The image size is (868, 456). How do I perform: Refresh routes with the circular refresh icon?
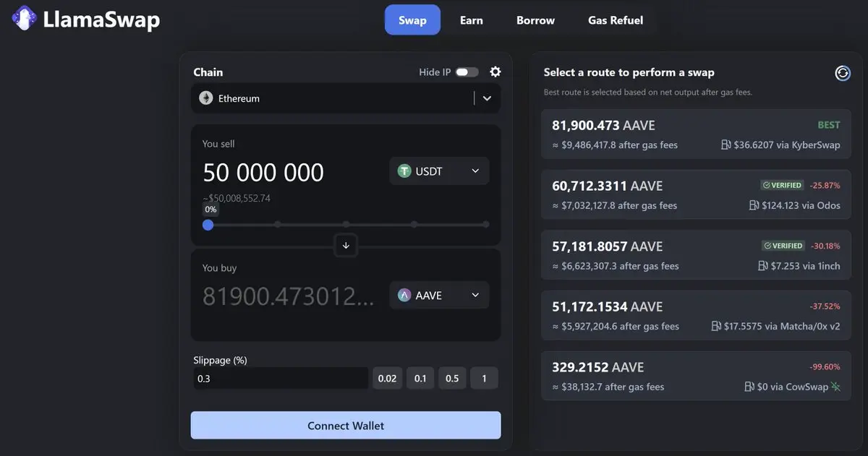[843, 73]
